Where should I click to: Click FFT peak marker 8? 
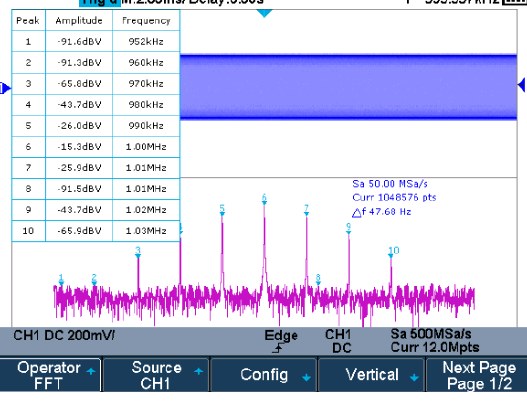[318, 280]
